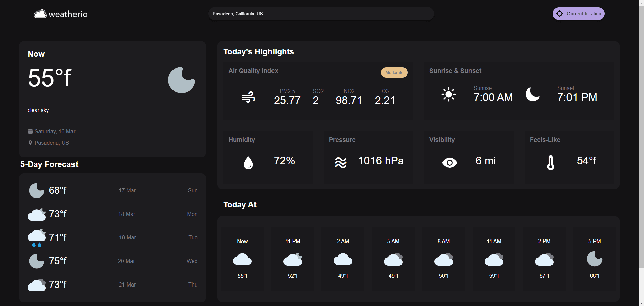Image resolution: width=644 pixels, height=306 pixels.
Task: Click the cloud icon for 2 AM
Action: (x=343, y=259)
